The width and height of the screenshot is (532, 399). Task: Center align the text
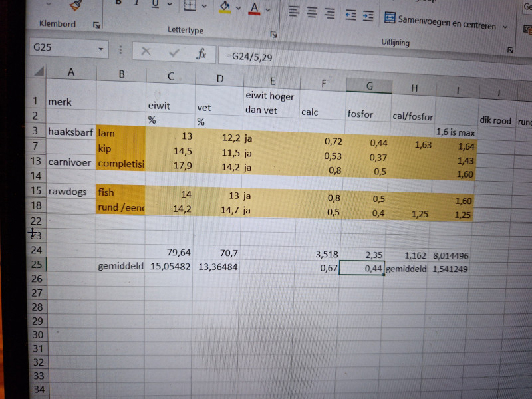(312, 12)
